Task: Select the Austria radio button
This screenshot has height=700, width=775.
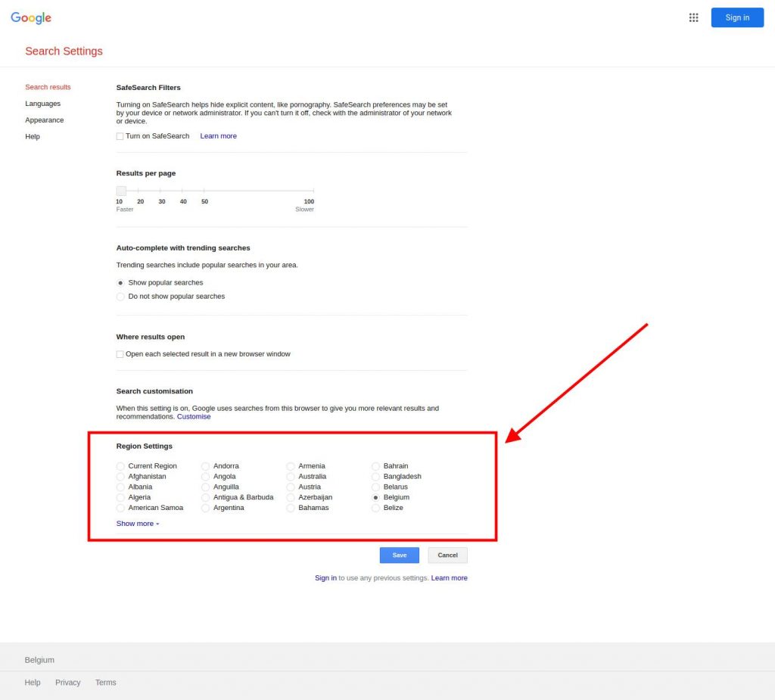Action: [x=290, y=487]
